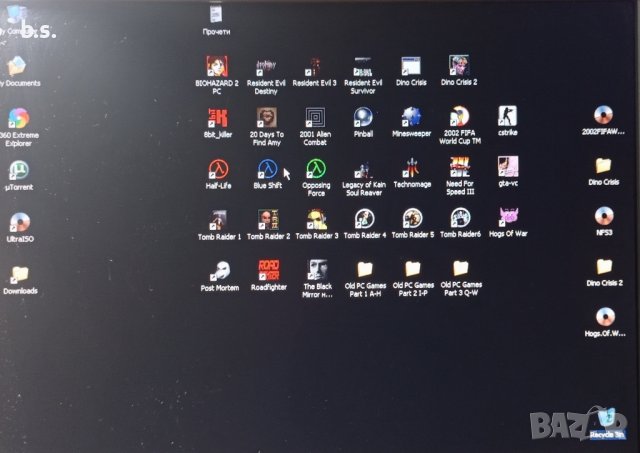Click the µTorrent desktop icon
The height and width of the screenshot is (453, 640).
pyautogui.click(x=18, y=171)
